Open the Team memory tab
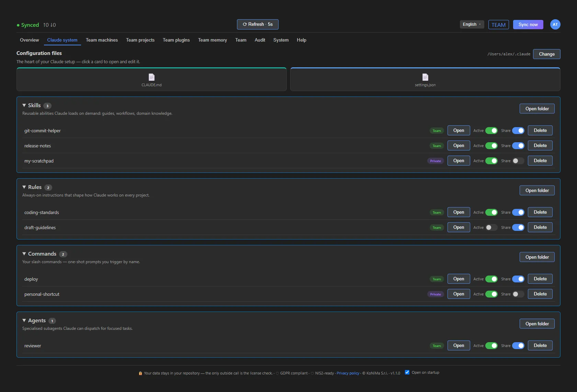The height and width of the screenshot is (392, 577). tap(213, 40)
